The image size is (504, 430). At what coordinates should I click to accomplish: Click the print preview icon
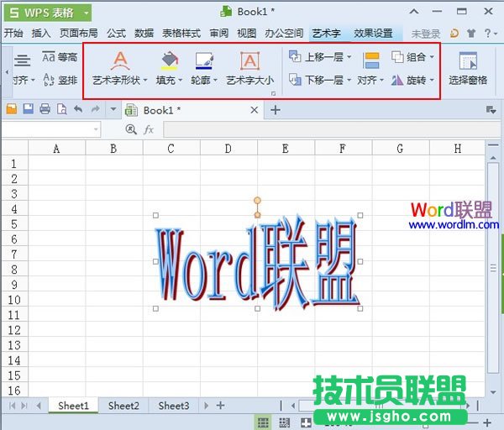pos(61,109)
